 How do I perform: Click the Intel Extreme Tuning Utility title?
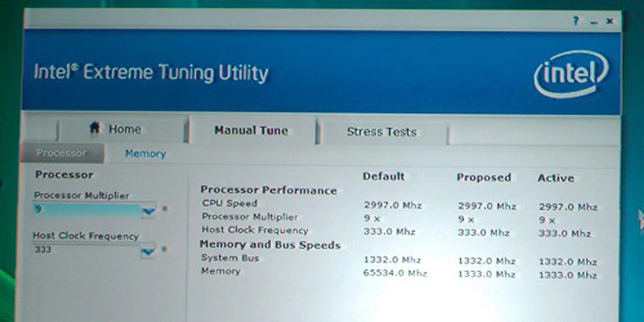click(151, 72)
